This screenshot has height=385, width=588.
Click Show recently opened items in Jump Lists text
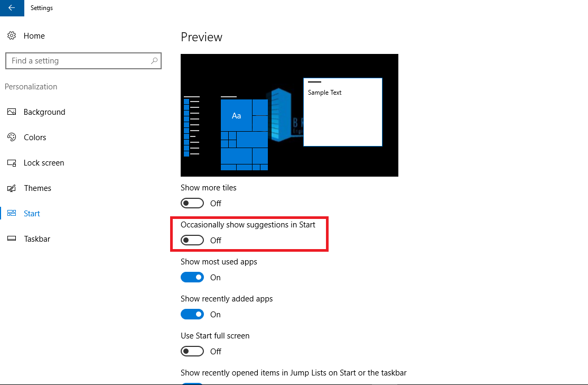coord(294,373)
